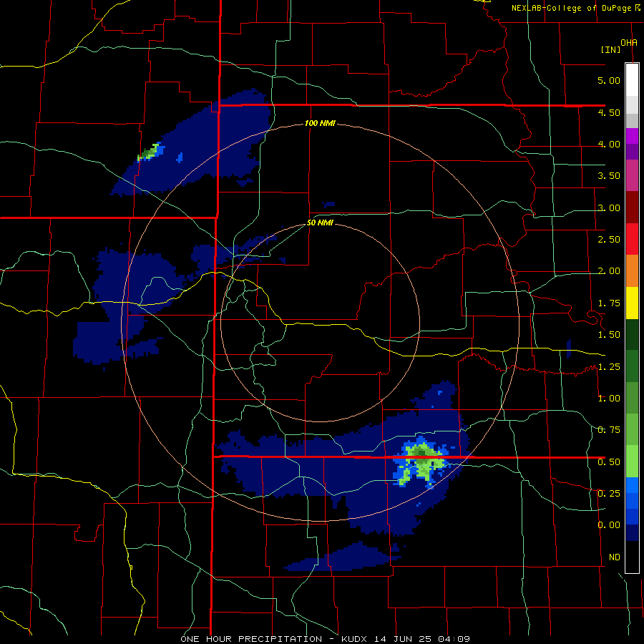
Task: Click the NEXLAB-College of DuPage label
Action: point(571,8)
